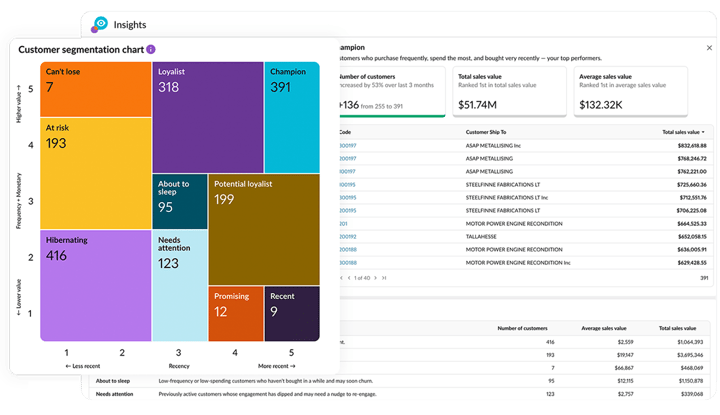Click the Customer Ship To column header
Viewport: 720px width, 415px height.
point(486,132)
